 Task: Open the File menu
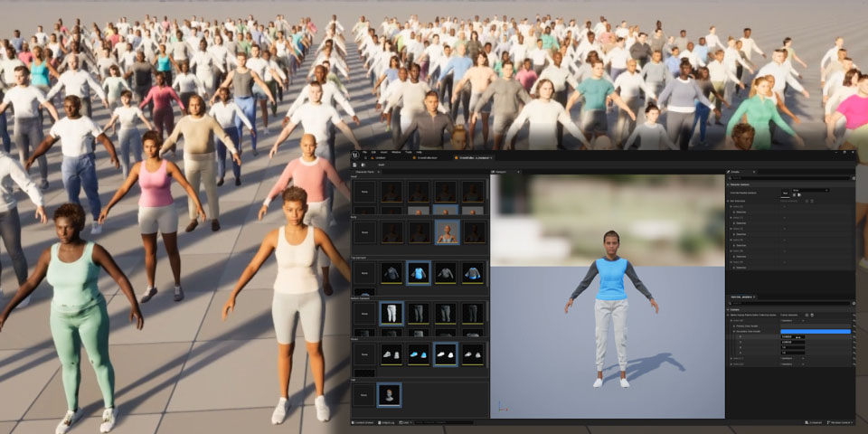coord(364,152)
